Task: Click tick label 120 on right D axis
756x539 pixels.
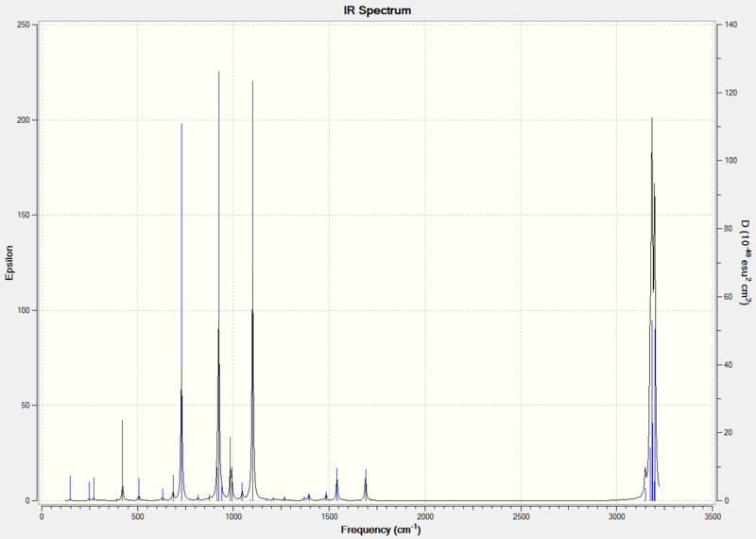Action: 730,93
